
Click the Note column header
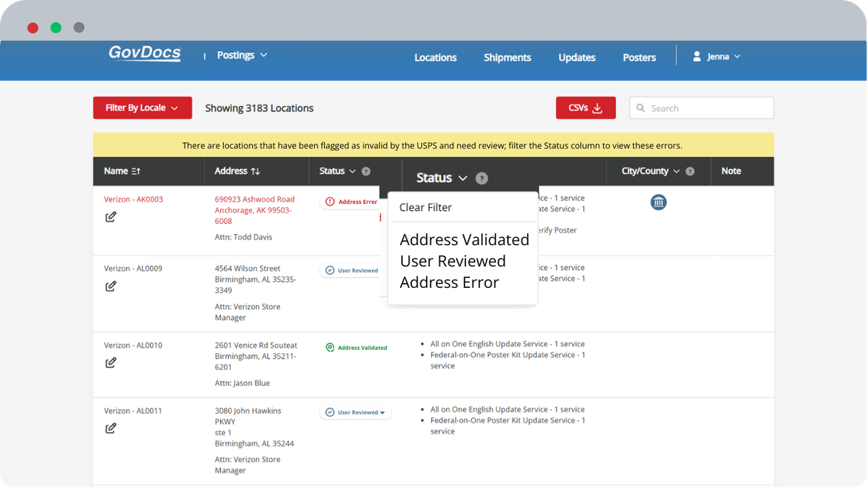(731, 171)
